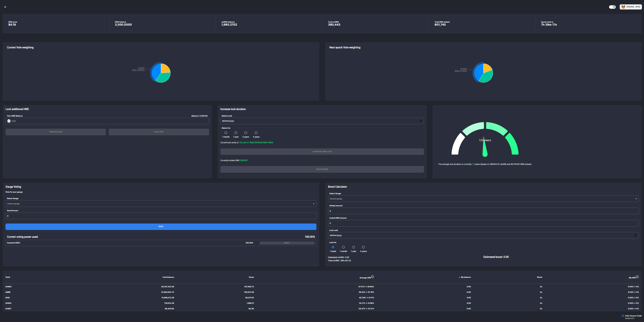Viewport: 644px width, 322px height.
Task: Click the My APR info icon
Action: 637,277
